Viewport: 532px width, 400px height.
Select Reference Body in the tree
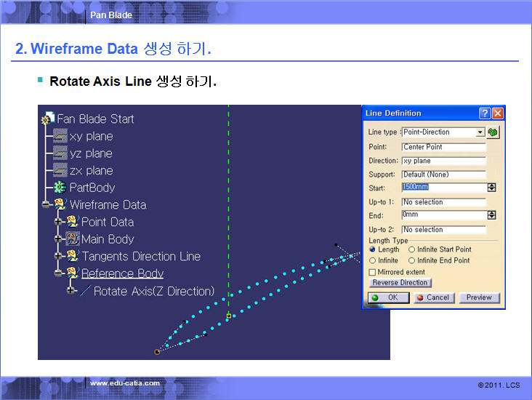(x=122, y=273)
